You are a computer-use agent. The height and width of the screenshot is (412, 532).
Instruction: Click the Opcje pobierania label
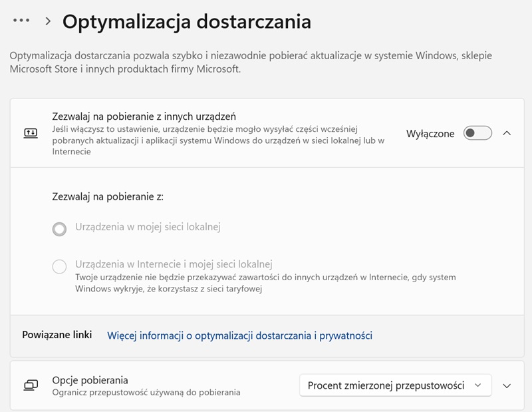(90, 380)
